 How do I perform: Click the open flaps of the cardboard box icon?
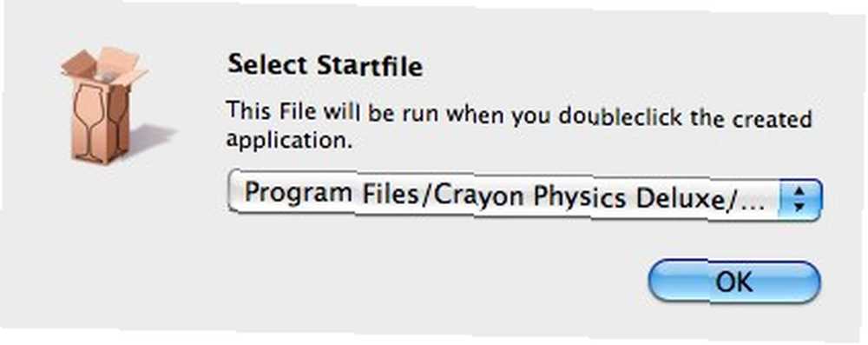(x=103, y=67)
